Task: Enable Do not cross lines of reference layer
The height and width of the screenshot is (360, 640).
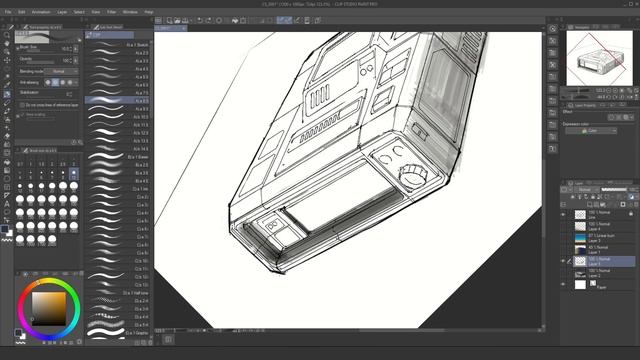Action: point(22,105)
